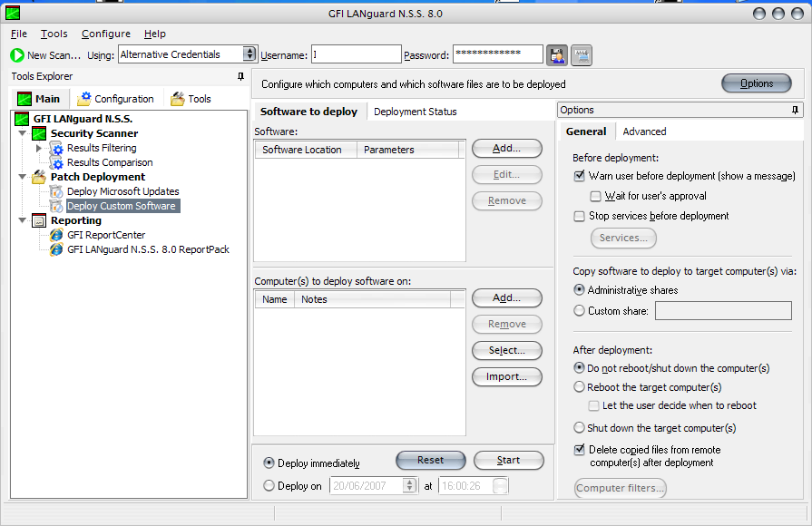Screen dimensions: 812x526
Task: Click the Reporting node icon
Action: click(39, 220)
